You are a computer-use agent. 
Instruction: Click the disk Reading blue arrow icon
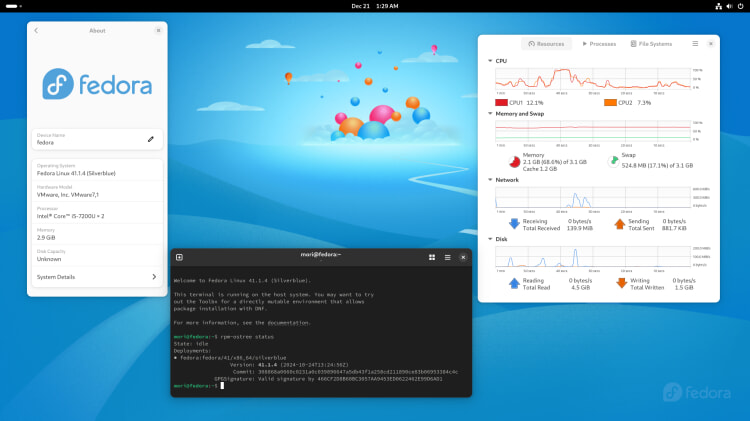[x=514, y=283]
